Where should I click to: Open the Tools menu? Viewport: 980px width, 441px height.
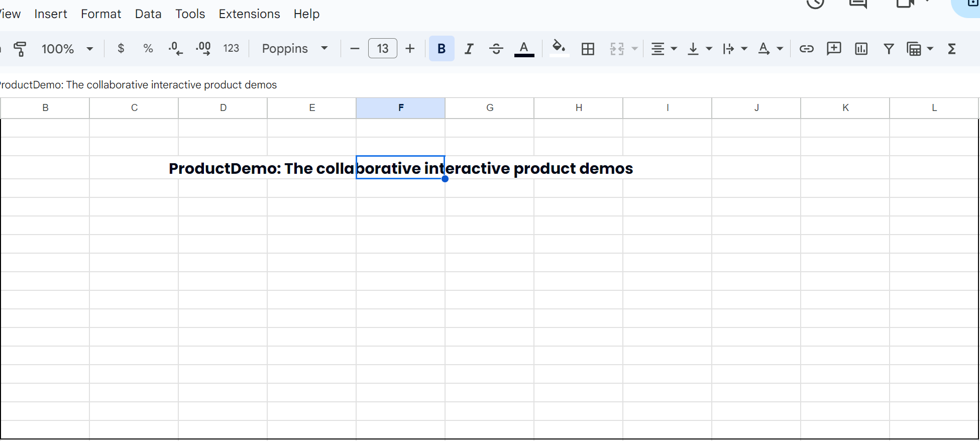(190, 14)
